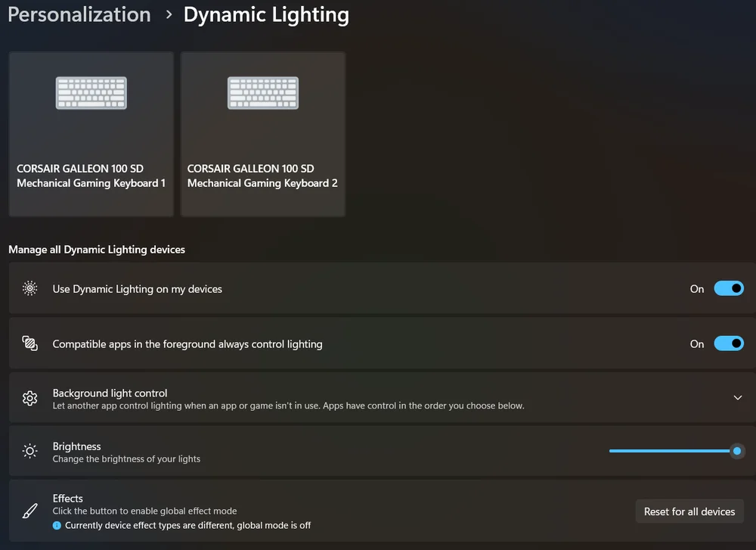756x550 pixels.
Task: Disable foreground apps always control lighting toggle
Action: click(x=729, y=343)
